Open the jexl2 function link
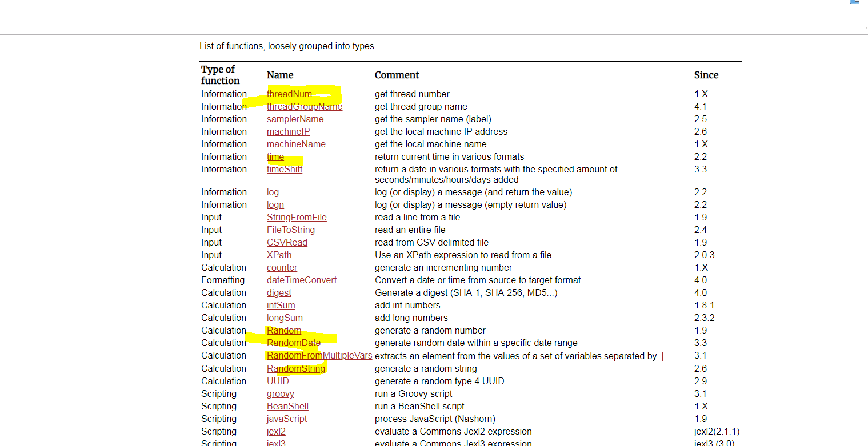868x446 pixels. click(276, 431)
